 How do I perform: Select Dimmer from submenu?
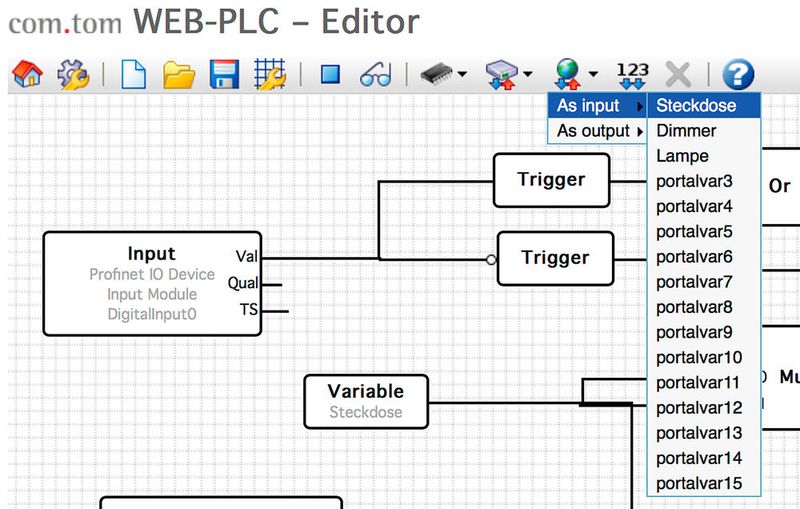[x=704, y=131]
